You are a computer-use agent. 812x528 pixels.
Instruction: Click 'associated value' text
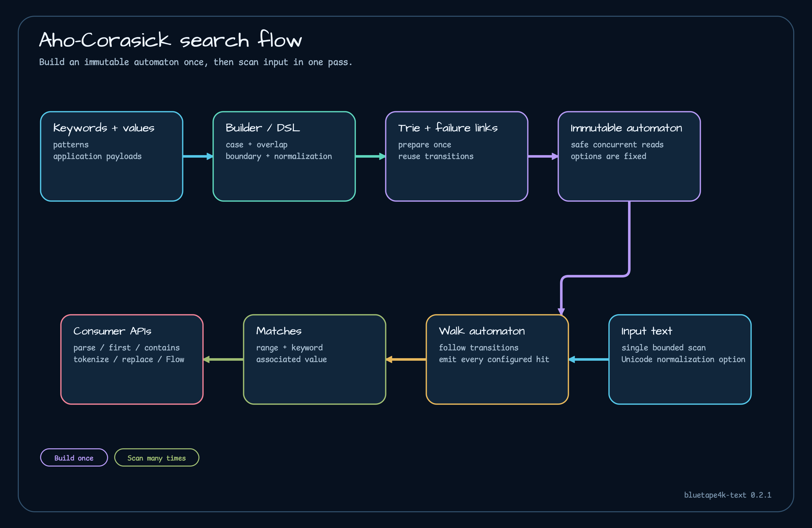click(291, 359)
